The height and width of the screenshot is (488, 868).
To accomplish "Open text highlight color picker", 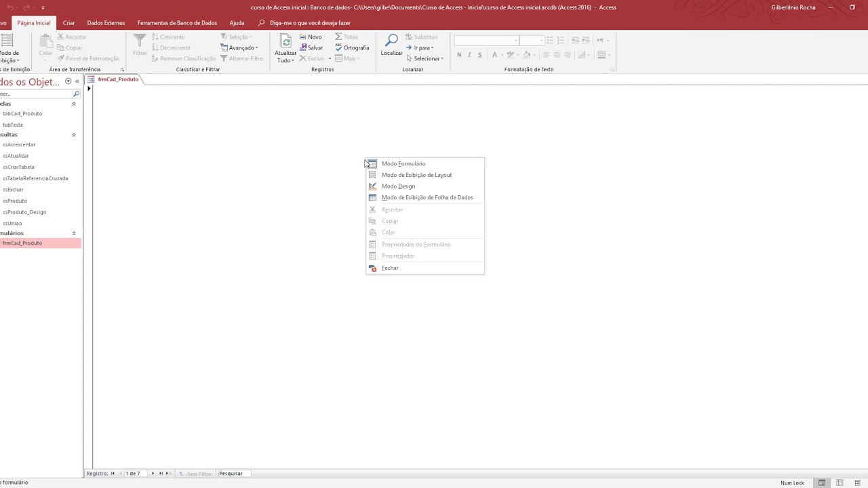I will tap(513, 55).
